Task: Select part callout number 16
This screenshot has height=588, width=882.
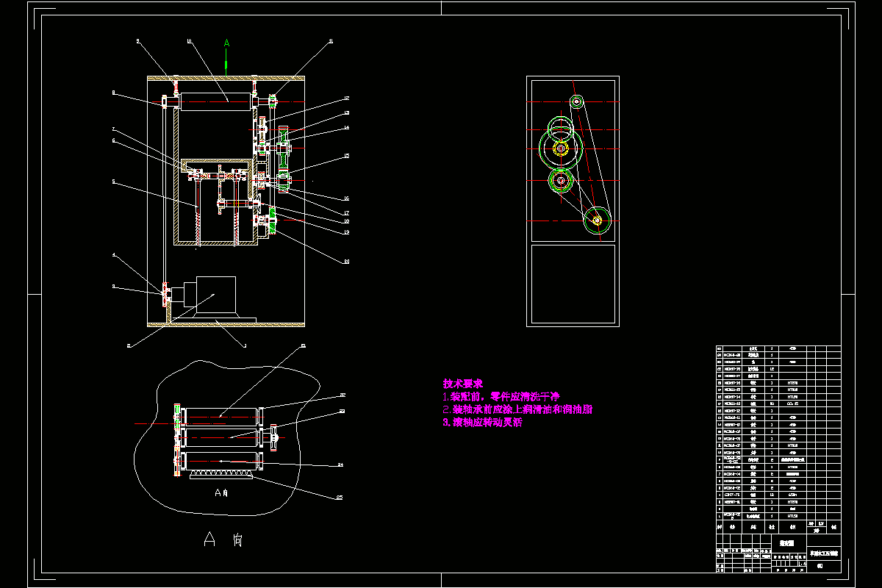Action: point(346,198)
